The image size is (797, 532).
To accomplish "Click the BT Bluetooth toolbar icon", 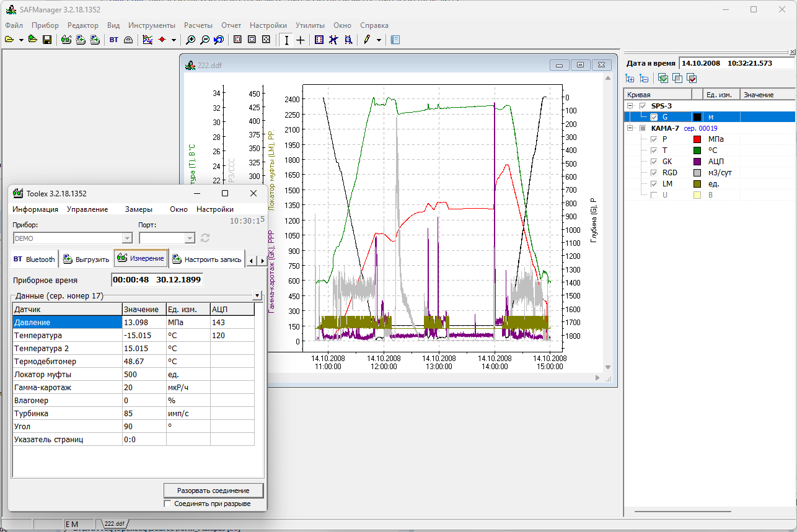I will (113, 40).
